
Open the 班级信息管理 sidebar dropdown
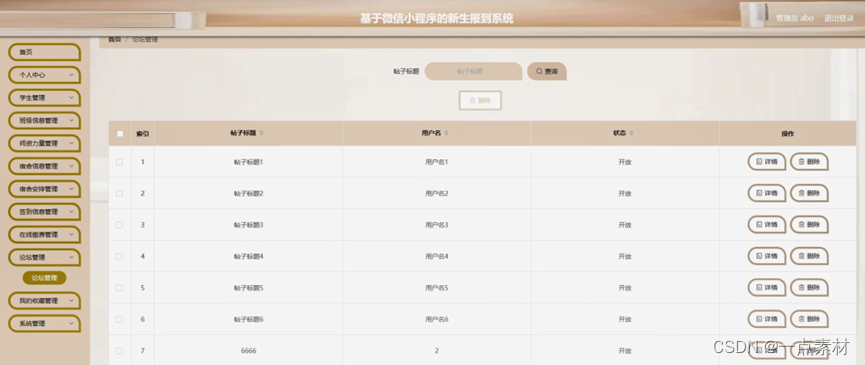pyautogui.click(x=44, y=120)
